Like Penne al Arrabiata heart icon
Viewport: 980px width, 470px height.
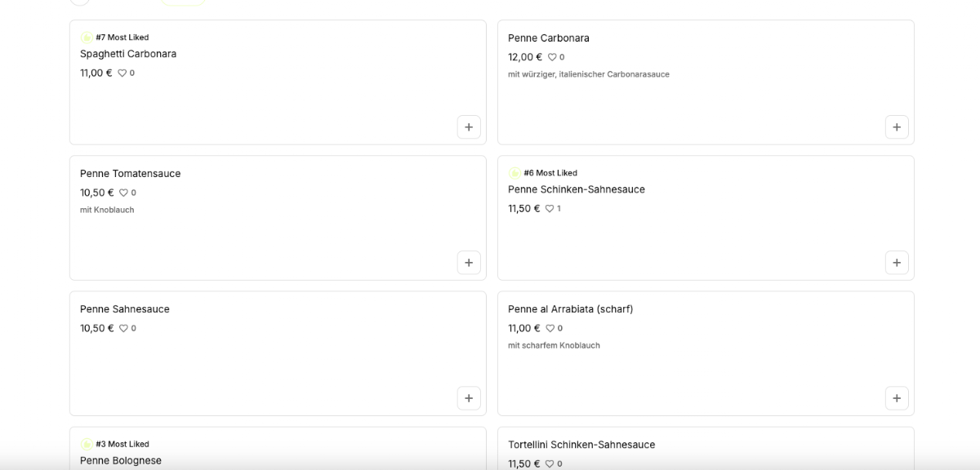(x=550, y=328)
